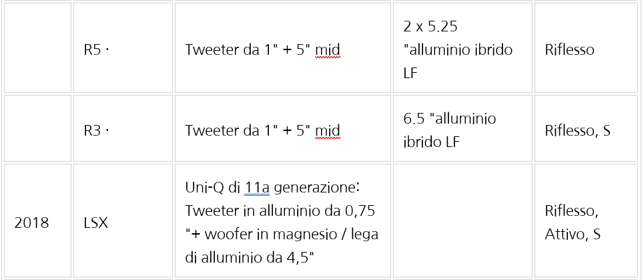This screenshot has height=280, width=644.
Task: Click the Riflesso cell in R5 row
Action: click(x=586, y=47)
